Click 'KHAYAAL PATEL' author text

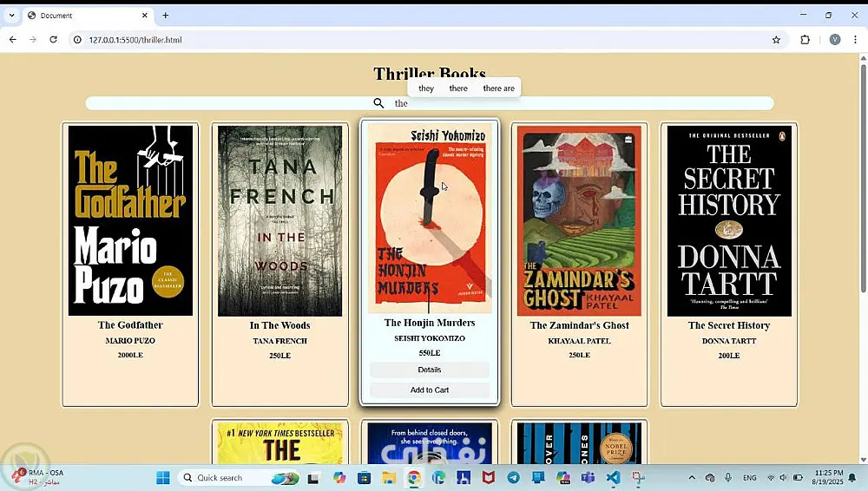(579, 341)
